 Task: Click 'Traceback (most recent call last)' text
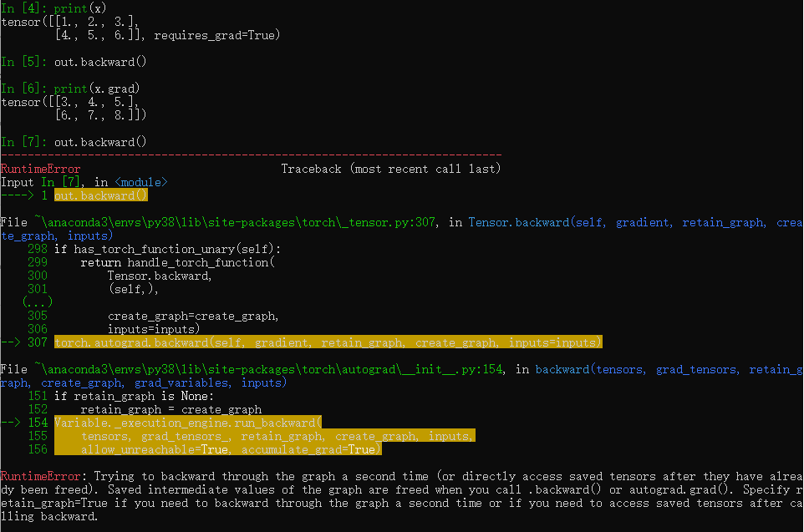(x=391, y=169)
